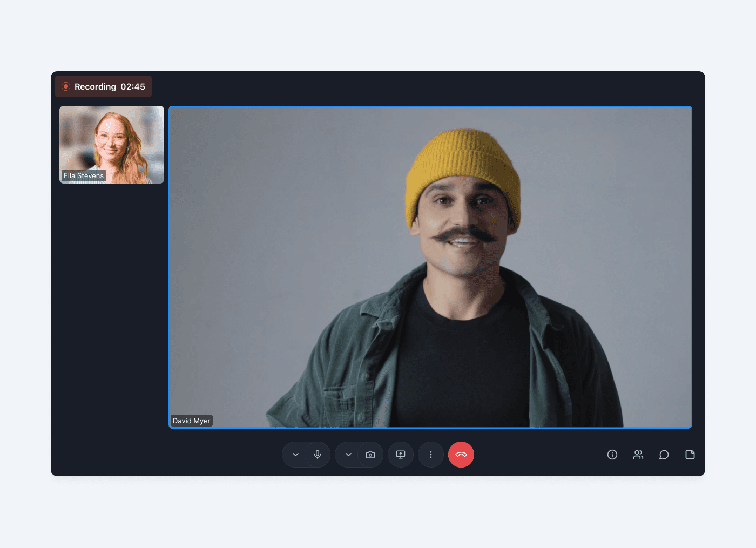The image size is (756, 548).
Task: Open chat bubble icon
Action: (x=664, y=455)
